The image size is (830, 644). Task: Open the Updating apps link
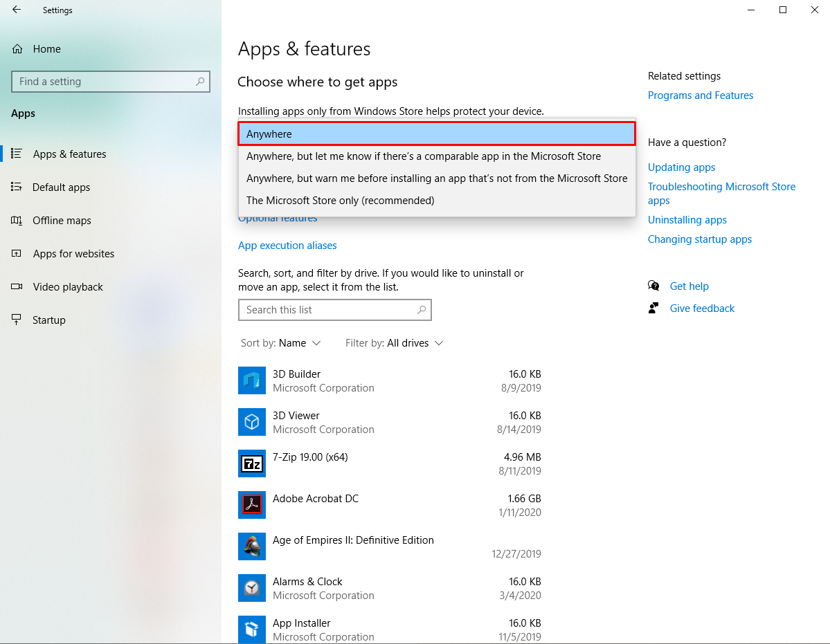pyautogui.click(x=681, y=167)
